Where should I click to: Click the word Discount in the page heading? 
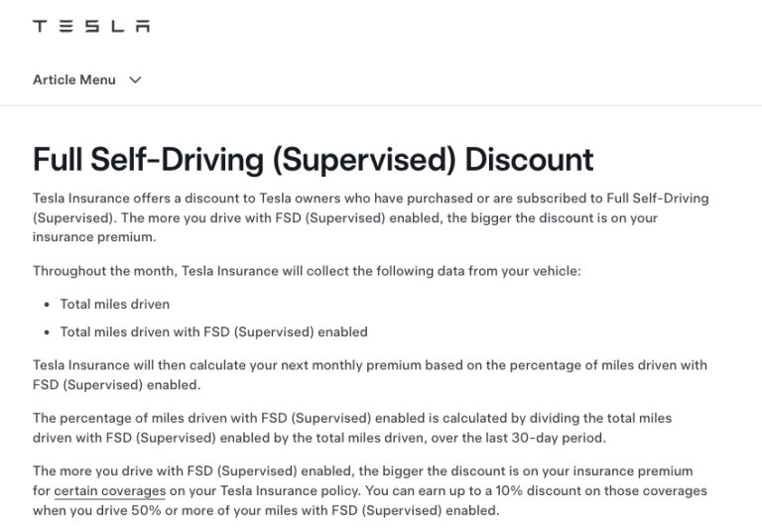pos(529,160)
